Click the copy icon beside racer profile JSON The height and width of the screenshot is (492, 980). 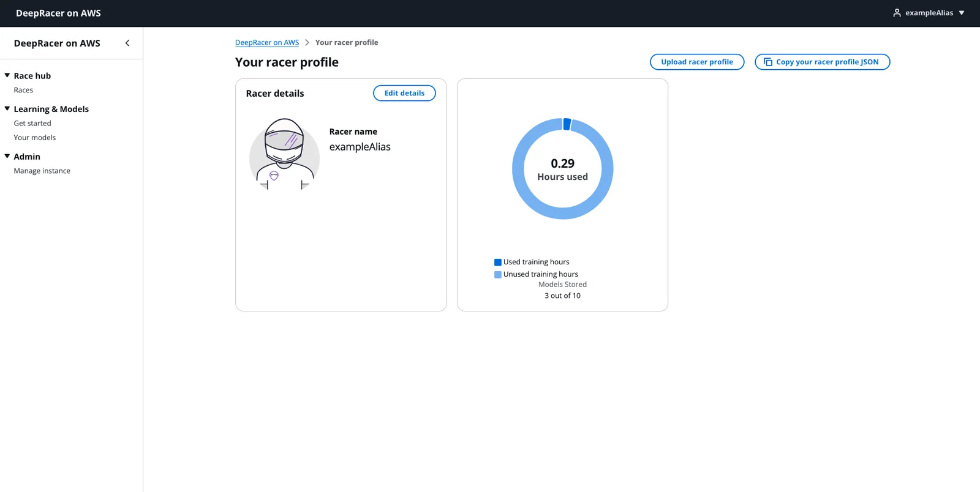768,62
